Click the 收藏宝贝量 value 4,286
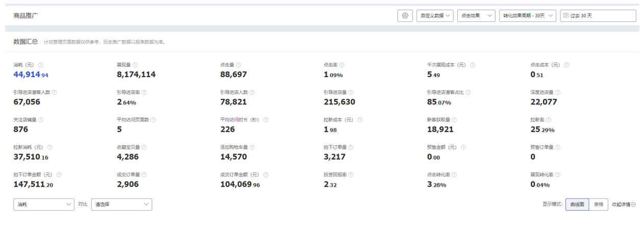644x226 pixels. coord(128,157)
